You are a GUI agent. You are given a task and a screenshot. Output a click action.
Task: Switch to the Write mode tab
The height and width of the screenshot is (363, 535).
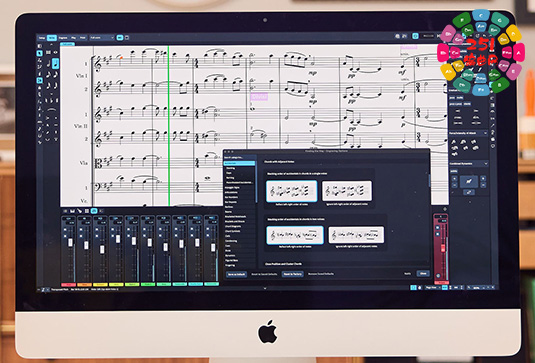pyautogui.click(x=52, y=38)
